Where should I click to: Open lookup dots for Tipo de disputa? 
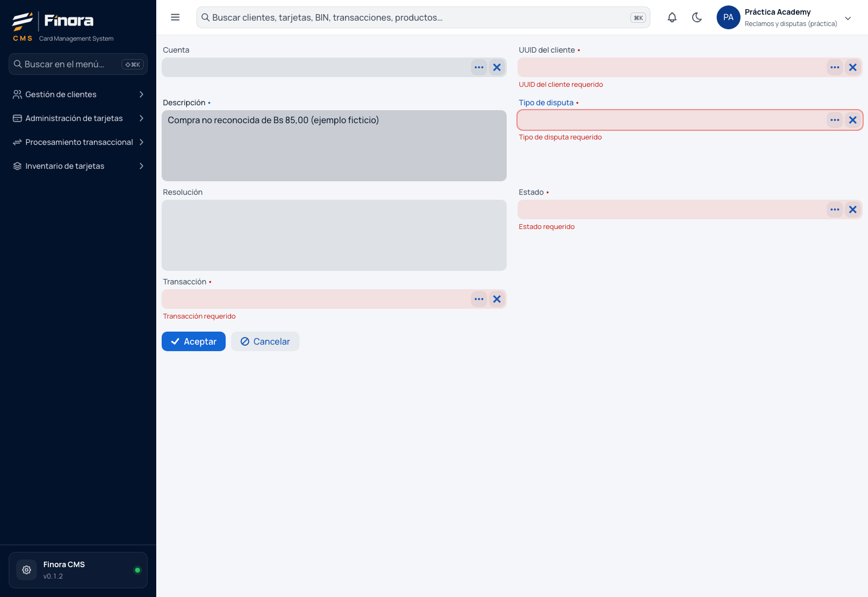point(835,120)
